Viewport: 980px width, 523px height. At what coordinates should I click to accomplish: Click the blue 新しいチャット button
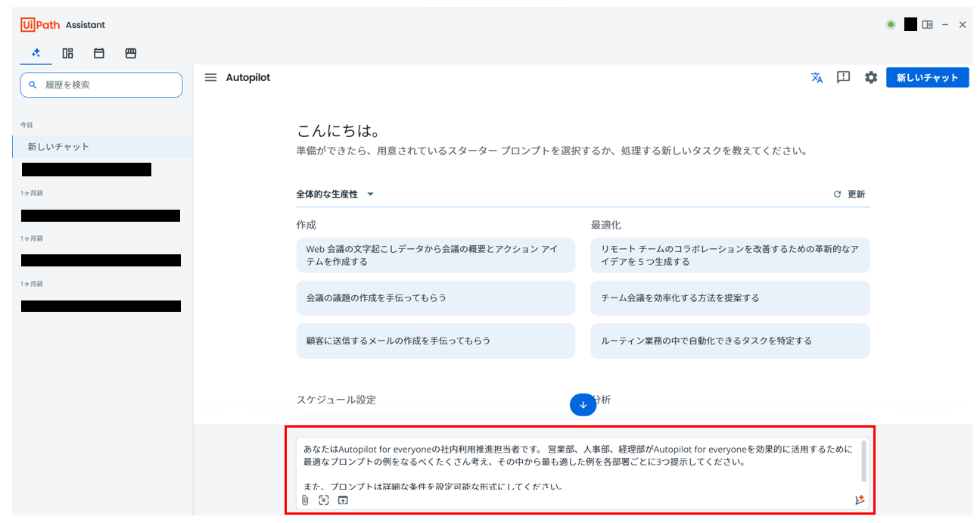pyautogui.click(x=927, y=77)
